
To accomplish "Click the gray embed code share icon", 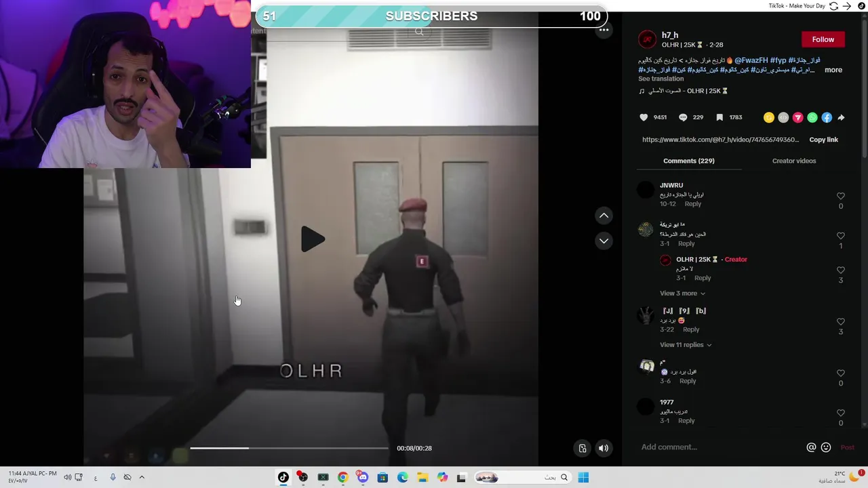I will (x=783, y=117).
